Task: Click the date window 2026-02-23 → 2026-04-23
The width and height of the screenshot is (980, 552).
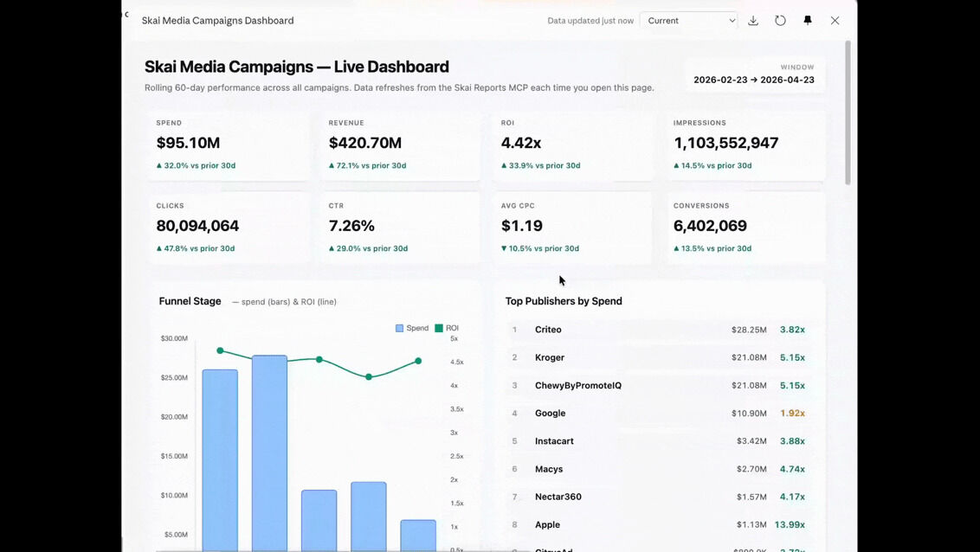Action: pos(754,80)
